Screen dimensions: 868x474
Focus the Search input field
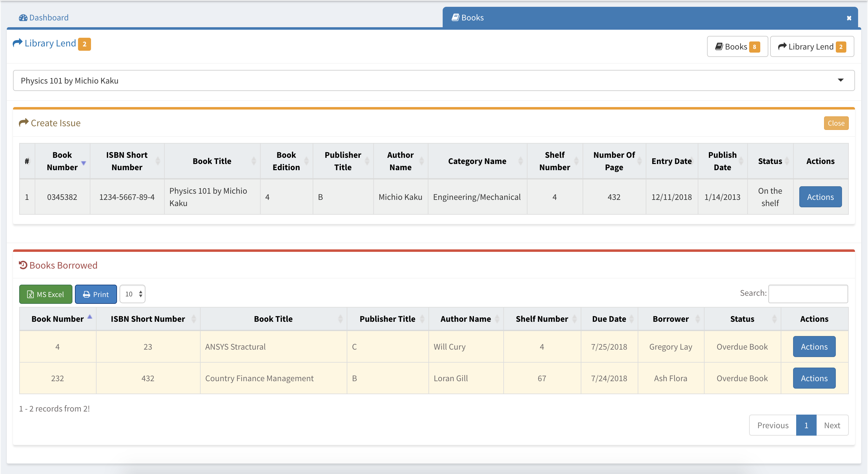[807, 293]
